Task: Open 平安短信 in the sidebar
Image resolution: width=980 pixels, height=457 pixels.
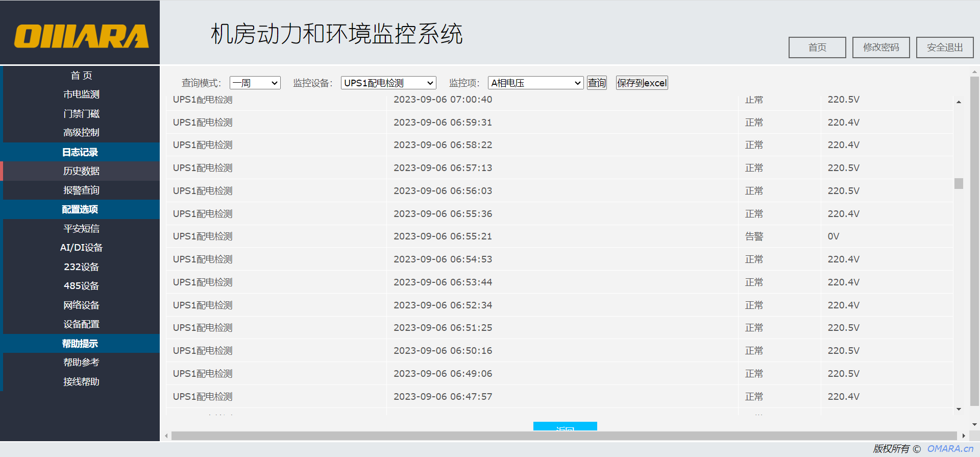Action: click(x=81, y=229)
